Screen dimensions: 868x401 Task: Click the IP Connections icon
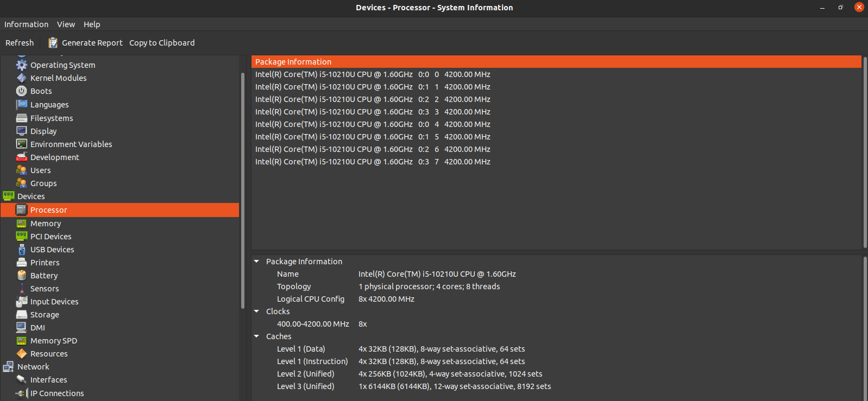22,393
